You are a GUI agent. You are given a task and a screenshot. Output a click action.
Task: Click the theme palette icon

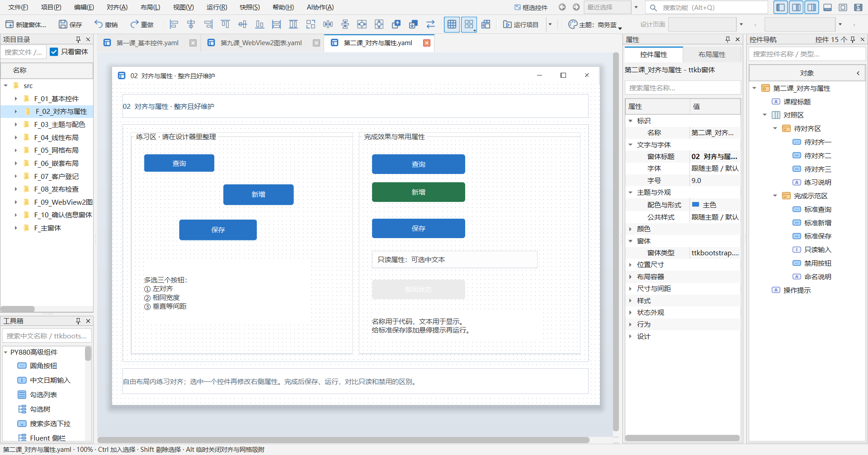pyautogui.click(x=573, y=24)
